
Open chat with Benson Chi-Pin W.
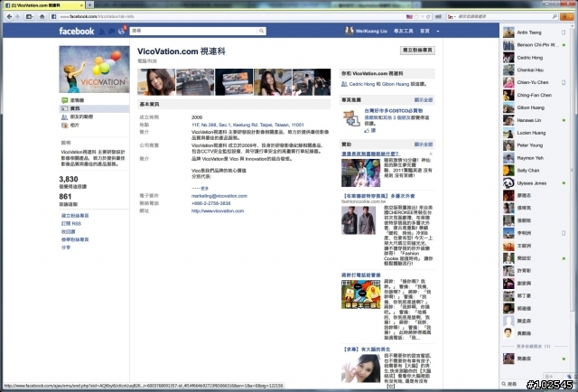coord(534,45)
